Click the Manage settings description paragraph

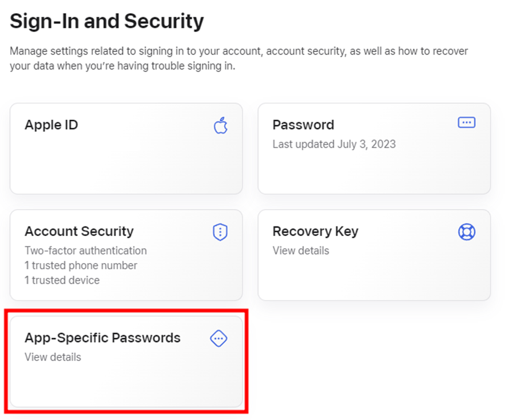[239, 58]
